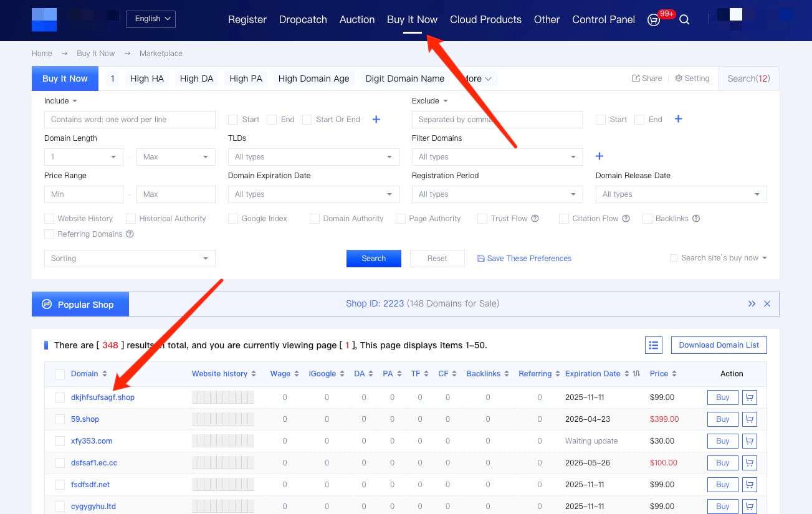812x514 pixels.
Task: Open the English language selector
Action: pyautogui.click(x=150, y=19)
